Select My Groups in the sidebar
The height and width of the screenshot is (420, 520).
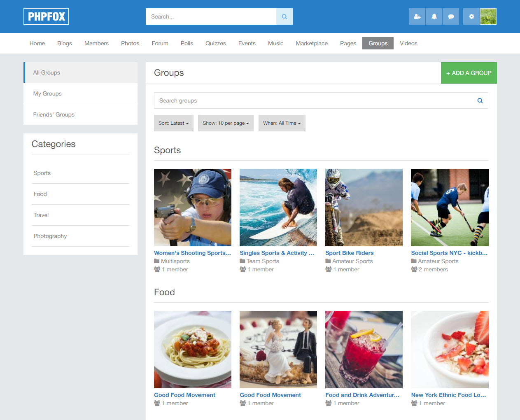(47, 93)
